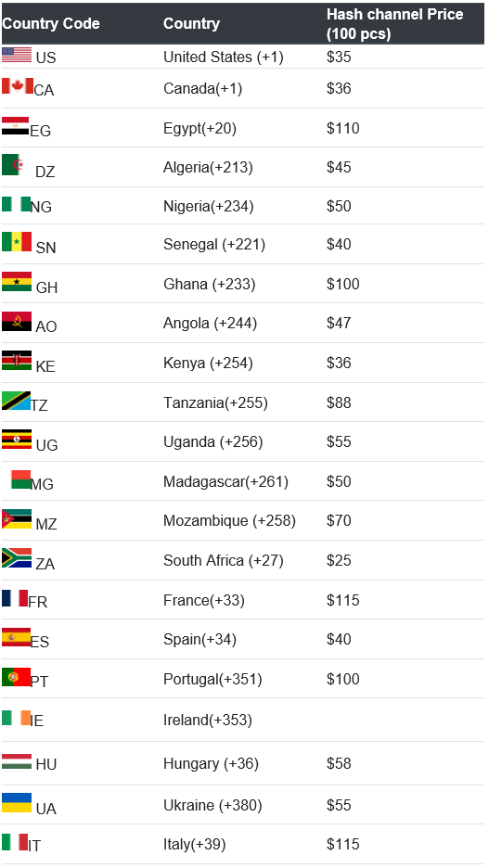Click the United States flag icon
Image resolution: width=489 pixels, height=868 pixels.
pos(17,55)
